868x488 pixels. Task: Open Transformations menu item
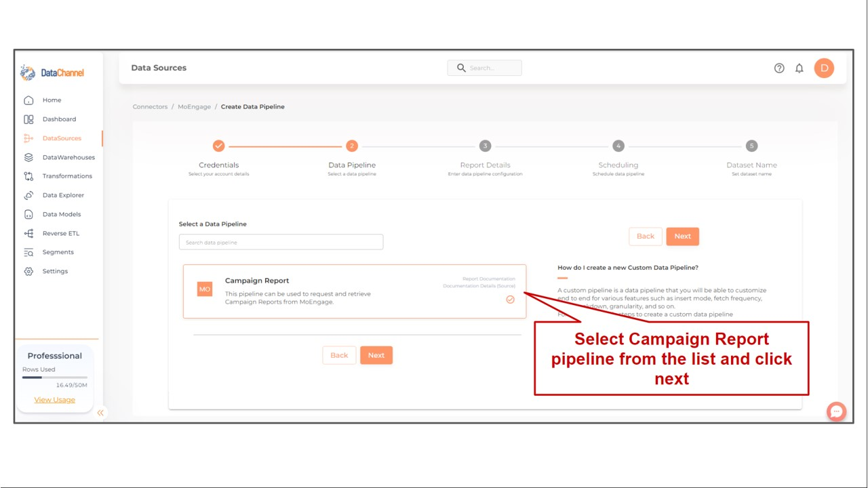(67, 176)
